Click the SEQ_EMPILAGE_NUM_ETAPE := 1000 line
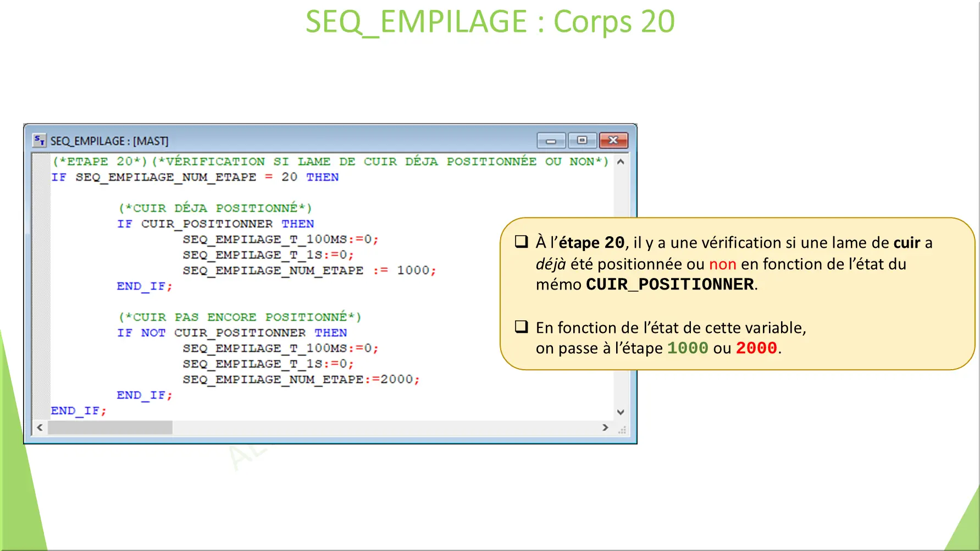This screenshot has width=980, height=551. coord(308,270)
